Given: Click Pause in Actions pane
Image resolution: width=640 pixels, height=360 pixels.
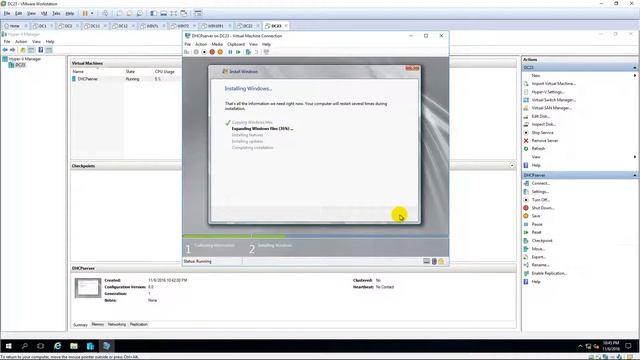Looking at the screenshot, I should pos(537,224).
